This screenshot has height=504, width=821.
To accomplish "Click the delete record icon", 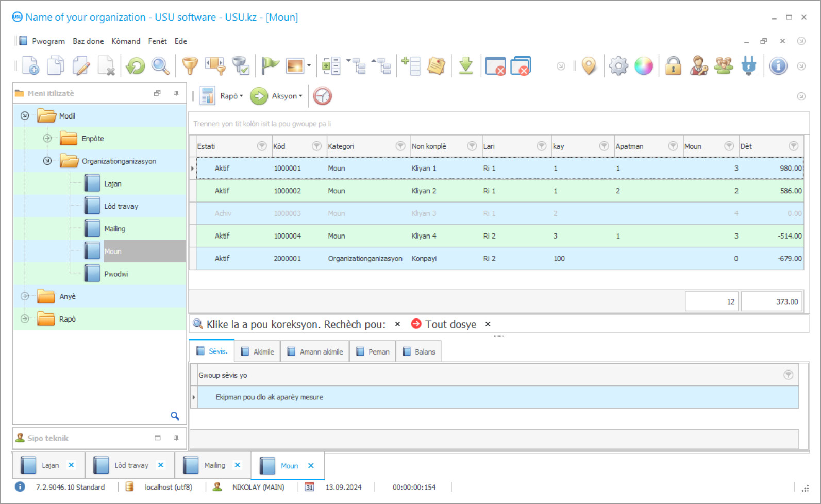I will click(106, 66).
